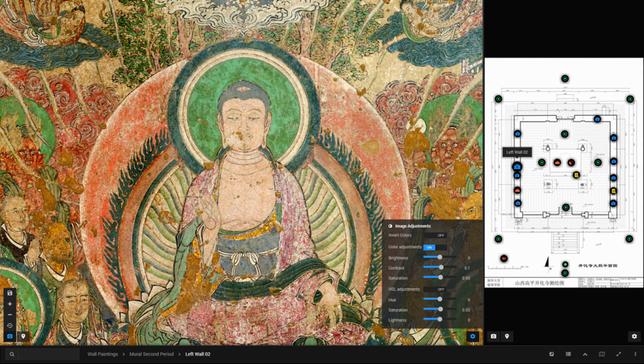The height and width of the screenshot is (364, 644).
Task: Click the Image Adjustments panel title
Action: point(413,226)
